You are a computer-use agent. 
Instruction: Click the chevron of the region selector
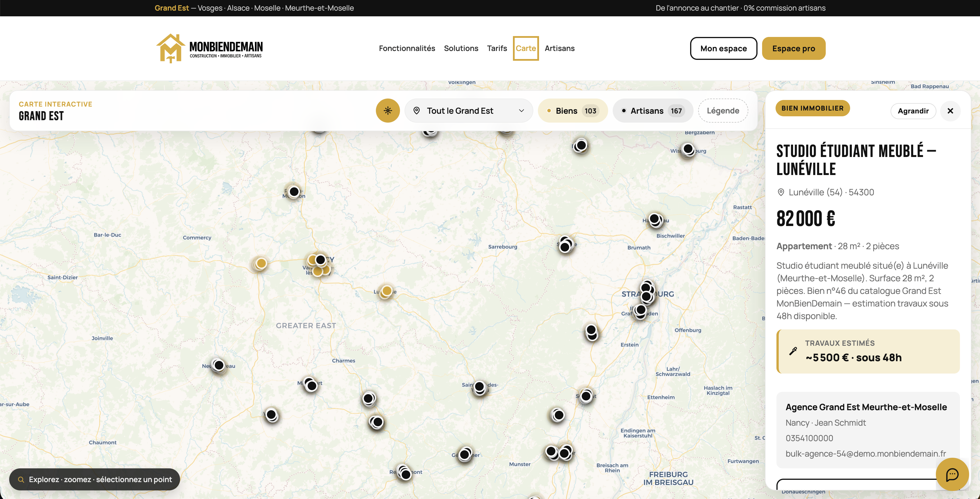(x=521, y=111)
